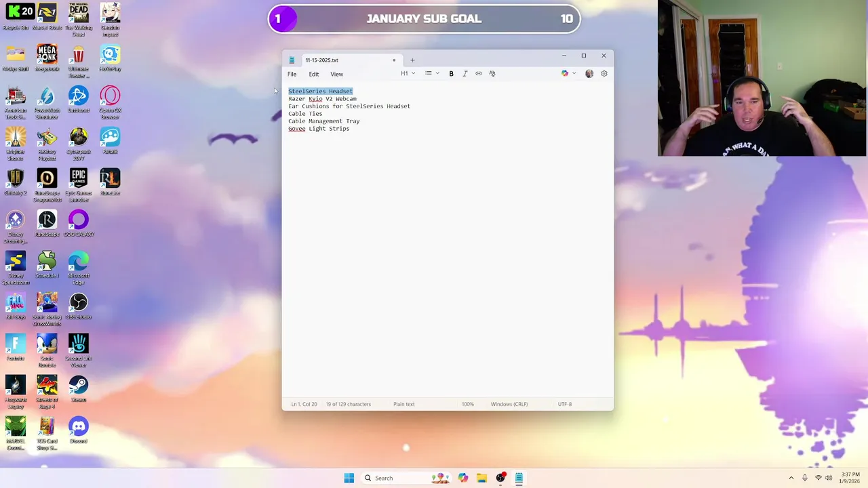The width and height of the screenshot is (868, 488).
Task: Open the Copilot icon in Notepad
Action: click(x=565, y=74)
